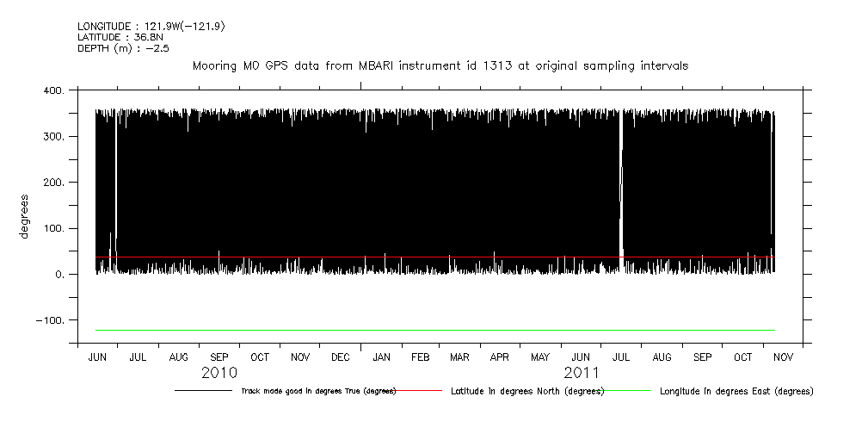Viewport: 868px width, 434px height.
Task: Click the DEC month label on time axis
Action: [340, 356]
